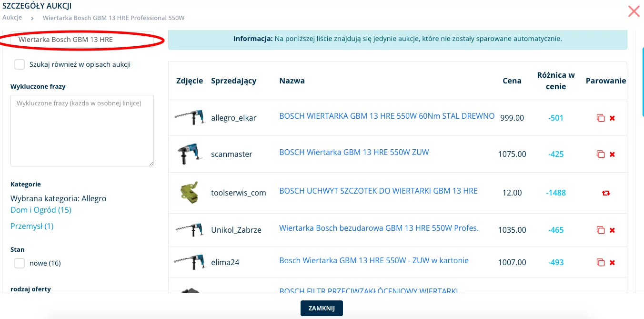The image size is (644, 319).
Task: Click seller name Unikol_Zabrze
Action: 236,230
